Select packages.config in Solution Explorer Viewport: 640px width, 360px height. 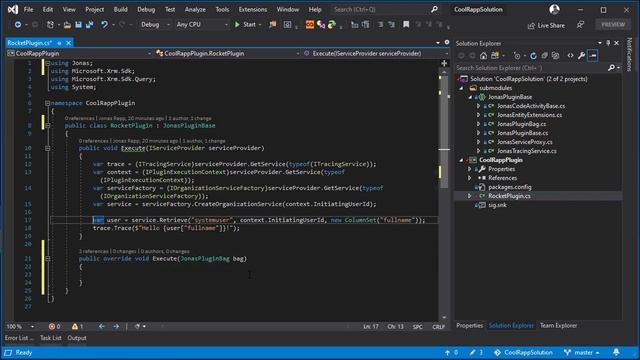tap(510, 187)
